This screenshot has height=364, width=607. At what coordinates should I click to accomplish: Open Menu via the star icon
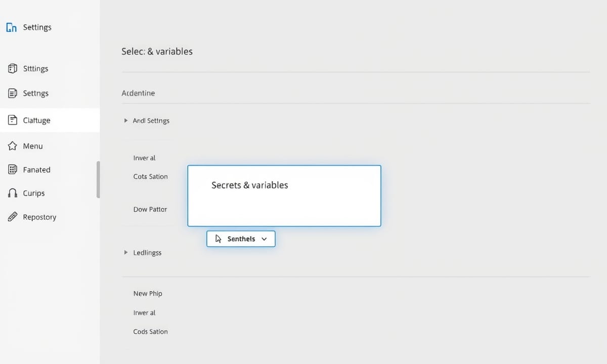point(13,146)
